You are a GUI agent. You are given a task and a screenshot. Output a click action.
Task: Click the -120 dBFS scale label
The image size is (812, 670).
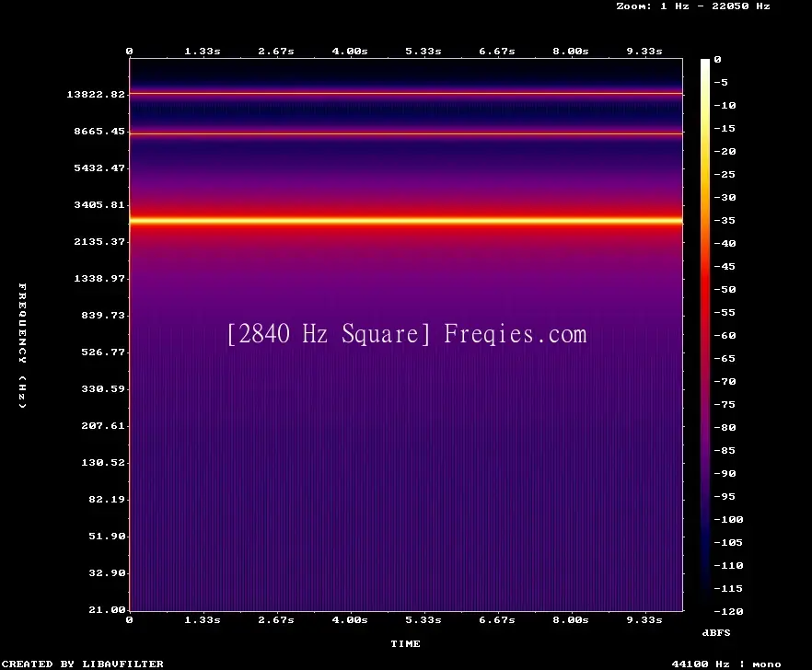(x=728, y=611)
